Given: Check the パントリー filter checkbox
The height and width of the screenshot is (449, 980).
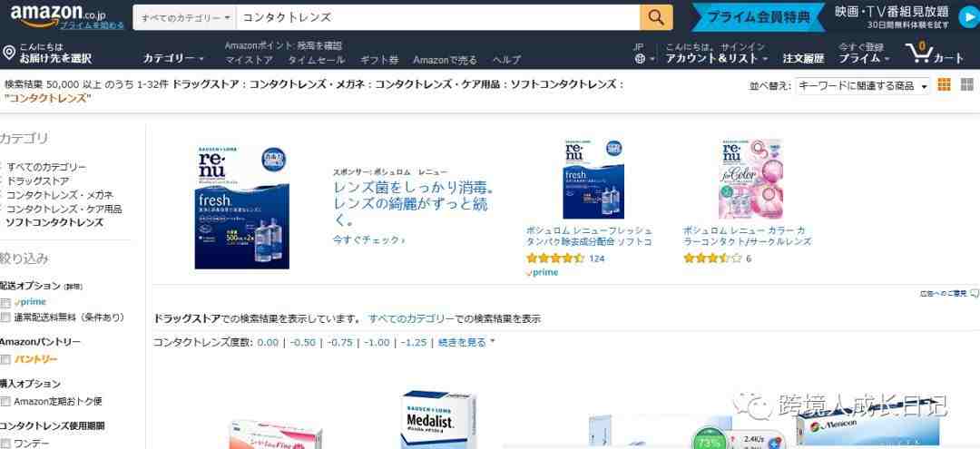Looking at the screenshot, I should pyautogui.click(x=5, y=360).
